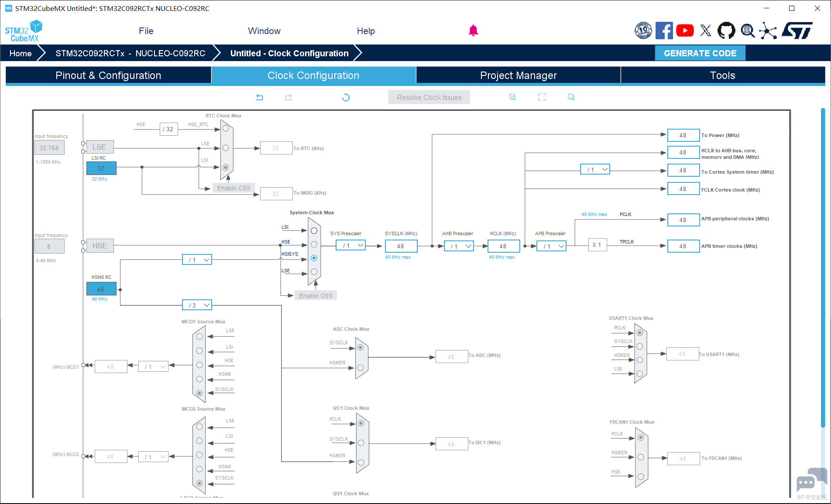Click the redo arrow in clock toolbar
The width and height of the screenshot is (831, 504).
pos(288,97)
